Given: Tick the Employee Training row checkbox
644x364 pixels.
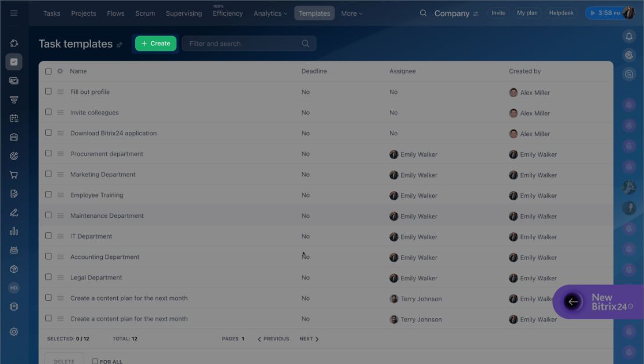Looking at the screenshot, I should tap(49, 194).
